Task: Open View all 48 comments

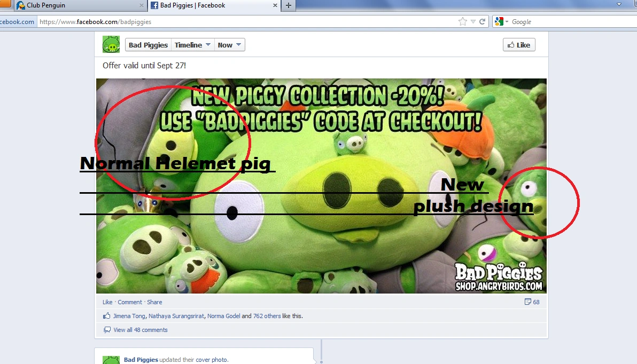Action: point(140,330)
